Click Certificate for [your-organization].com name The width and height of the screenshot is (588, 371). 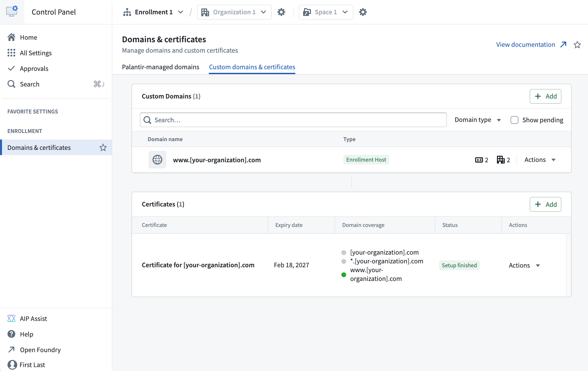point(198,265)
